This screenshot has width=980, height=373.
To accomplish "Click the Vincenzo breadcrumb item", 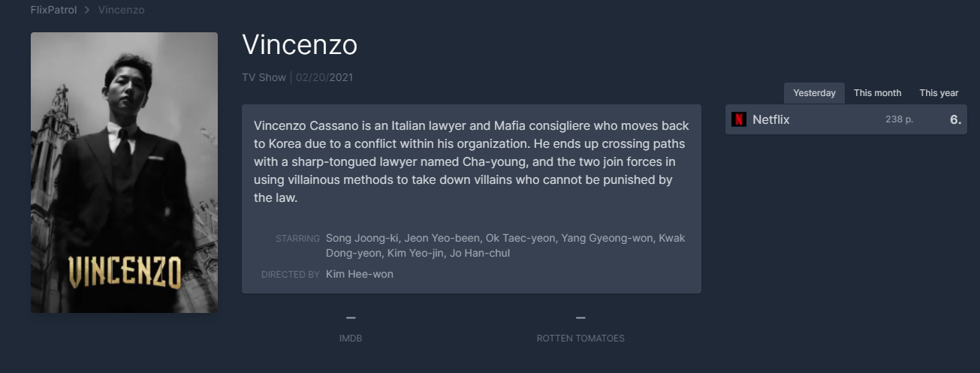I will point(121,10).
